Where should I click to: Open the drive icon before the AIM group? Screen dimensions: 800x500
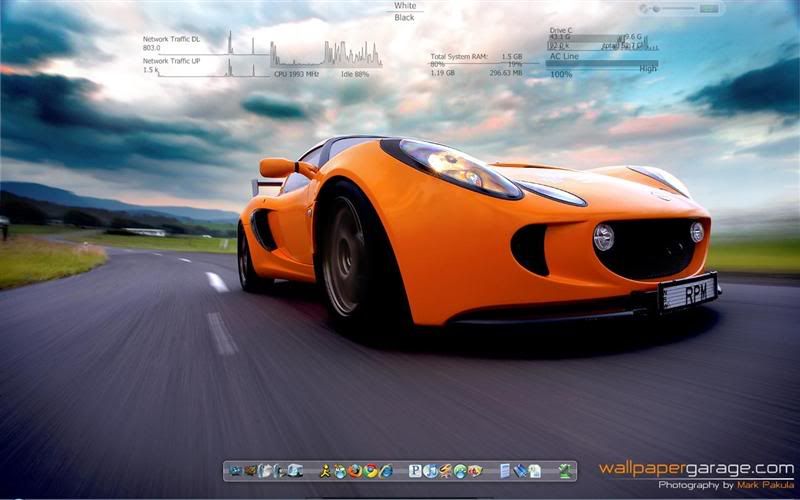(295, 471)
